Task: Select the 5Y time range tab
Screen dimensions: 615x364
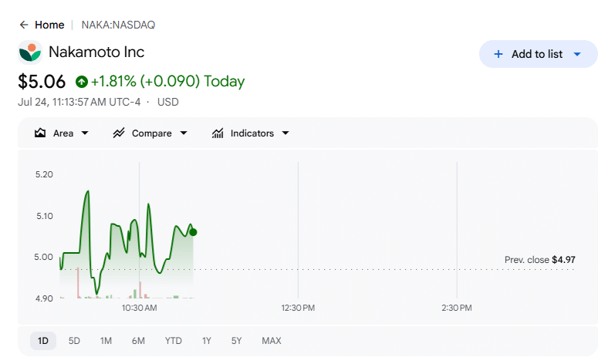Action: coord(236,341)
